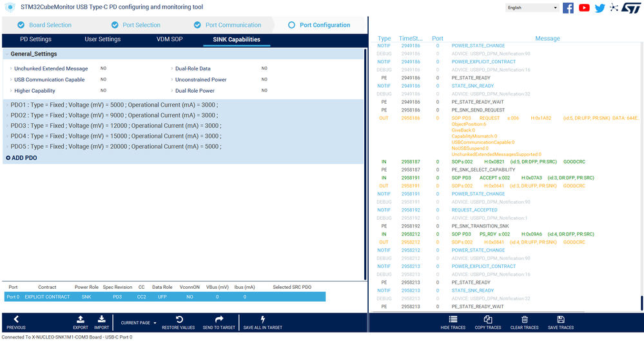Open the Current Page dropdown

point(139,323)
